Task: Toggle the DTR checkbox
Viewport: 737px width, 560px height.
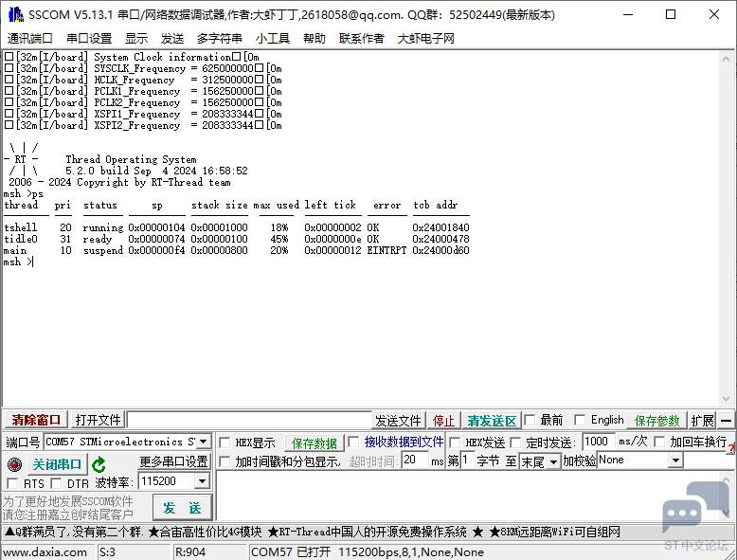Action: coord(57,483)
